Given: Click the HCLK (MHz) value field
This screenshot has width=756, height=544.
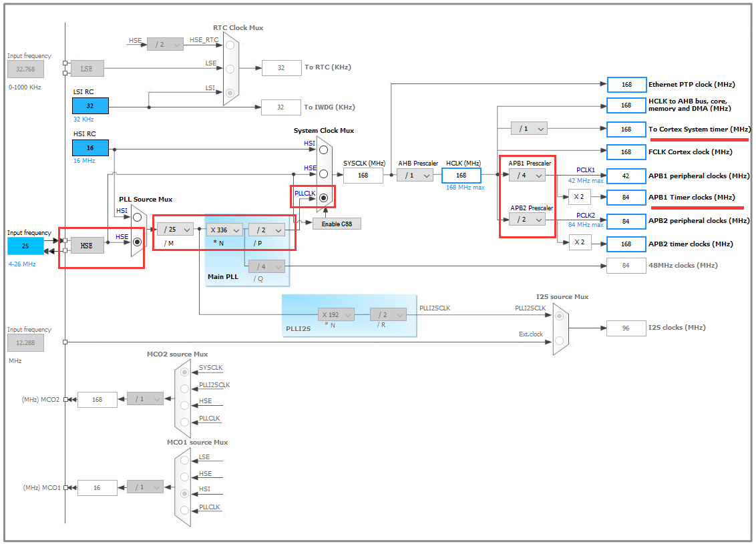Looking at the screenshot, I should [461, 176].
